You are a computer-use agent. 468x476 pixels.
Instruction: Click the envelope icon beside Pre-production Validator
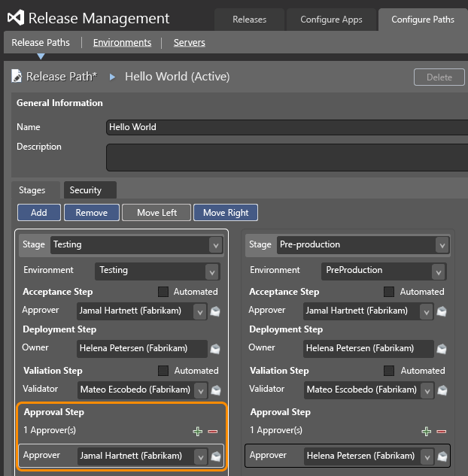(442, 390)
